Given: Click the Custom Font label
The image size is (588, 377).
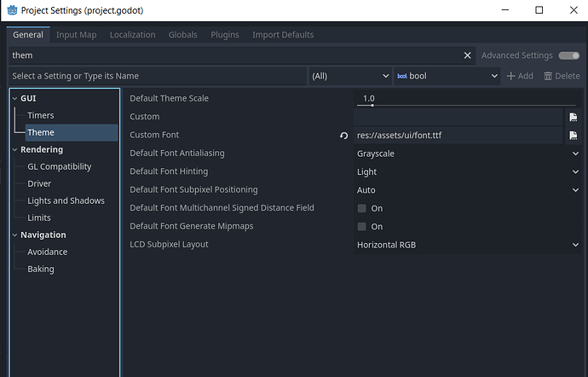Looking at the screenshot, I should tap(154, 135).
